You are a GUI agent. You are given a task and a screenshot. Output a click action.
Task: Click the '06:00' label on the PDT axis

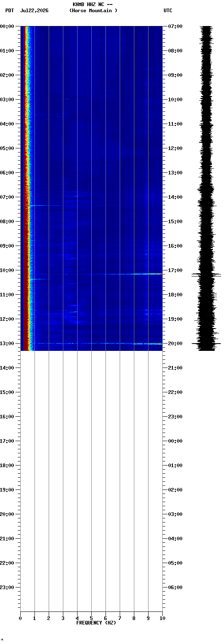coord(7,173)
